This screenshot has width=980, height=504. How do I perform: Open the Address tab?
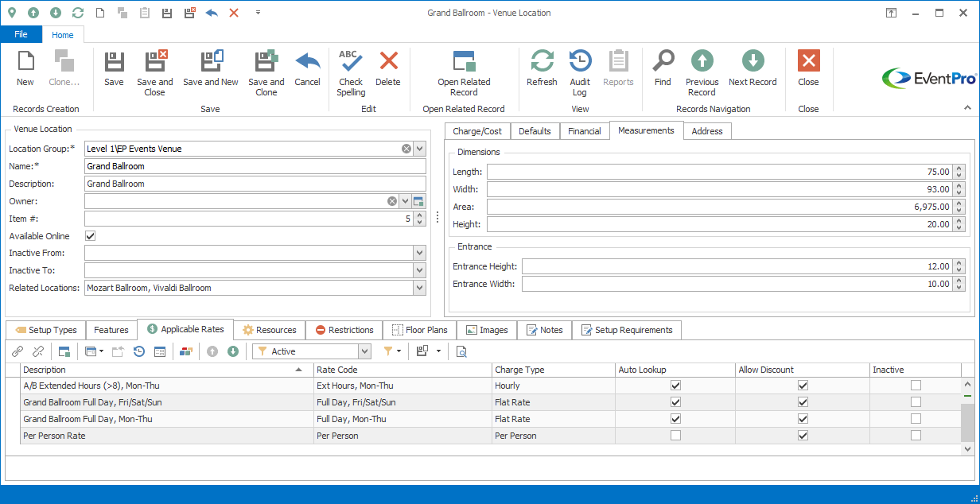coord(707,131)
